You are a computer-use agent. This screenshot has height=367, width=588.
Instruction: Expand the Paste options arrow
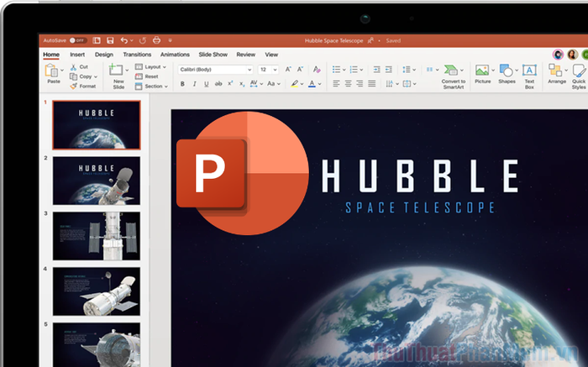coord(62,71)
